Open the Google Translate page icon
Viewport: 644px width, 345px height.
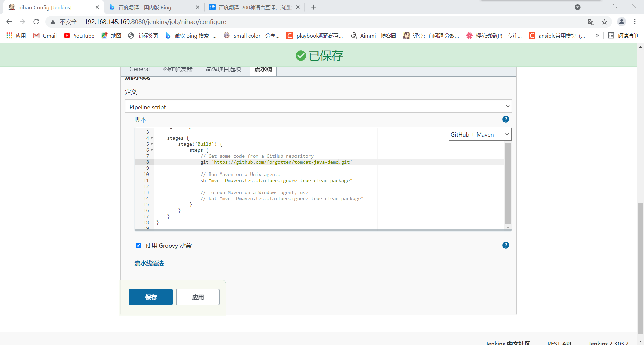591,22
